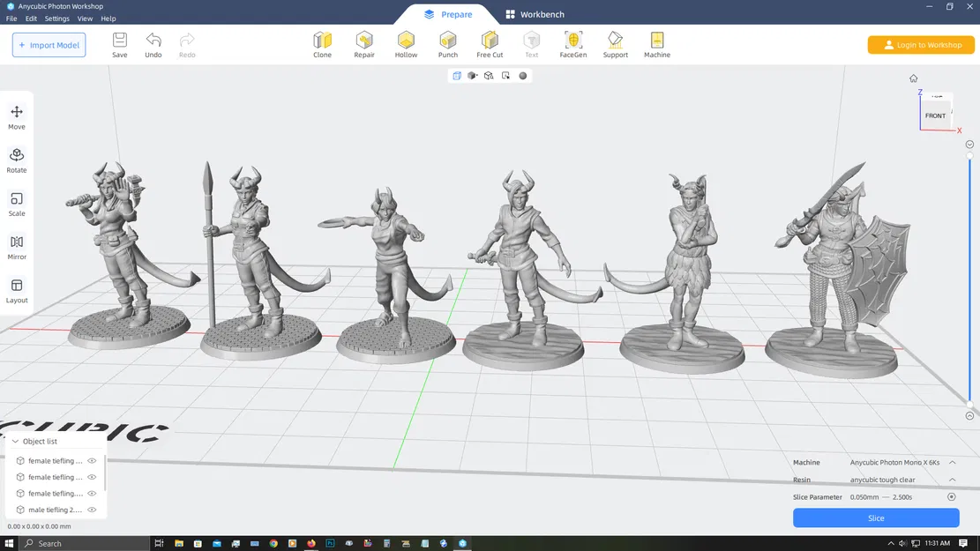Collapse the Object list panel

(x=14, y=441)
